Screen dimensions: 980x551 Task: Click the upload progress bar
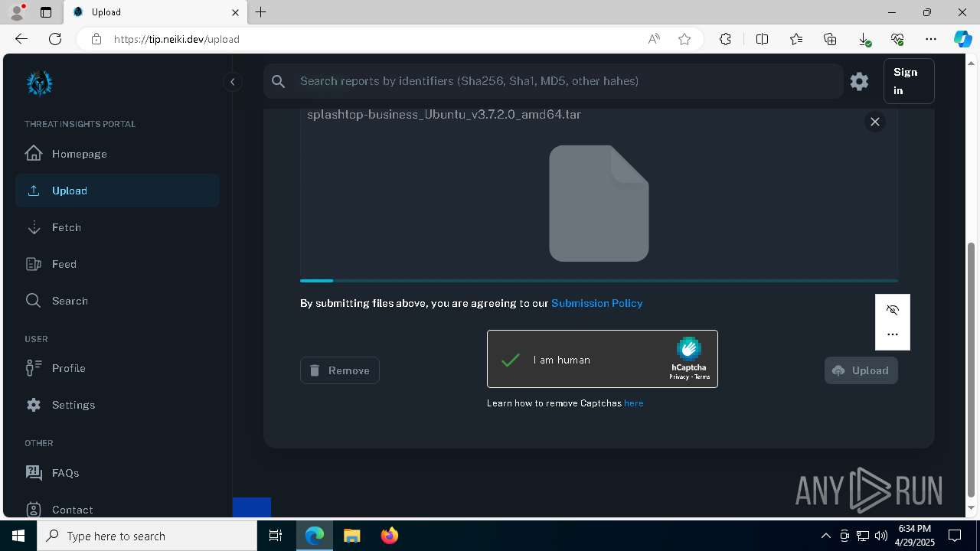pos(599,281)
